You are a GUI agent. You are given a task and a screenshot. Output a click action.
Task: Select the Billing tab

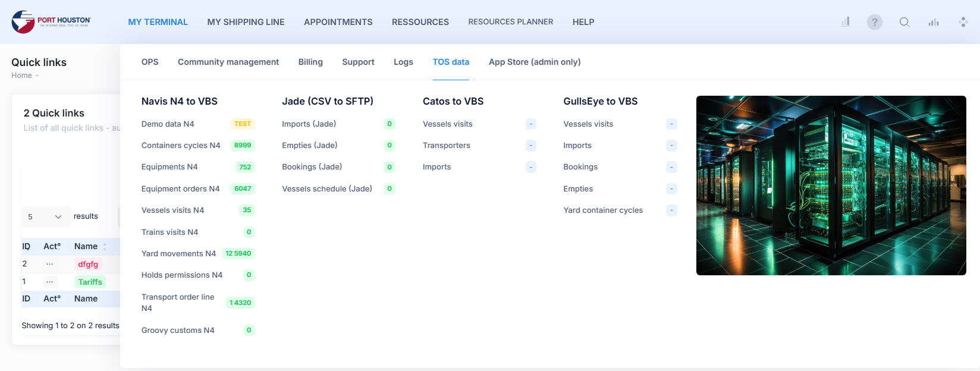click(310, 62)
